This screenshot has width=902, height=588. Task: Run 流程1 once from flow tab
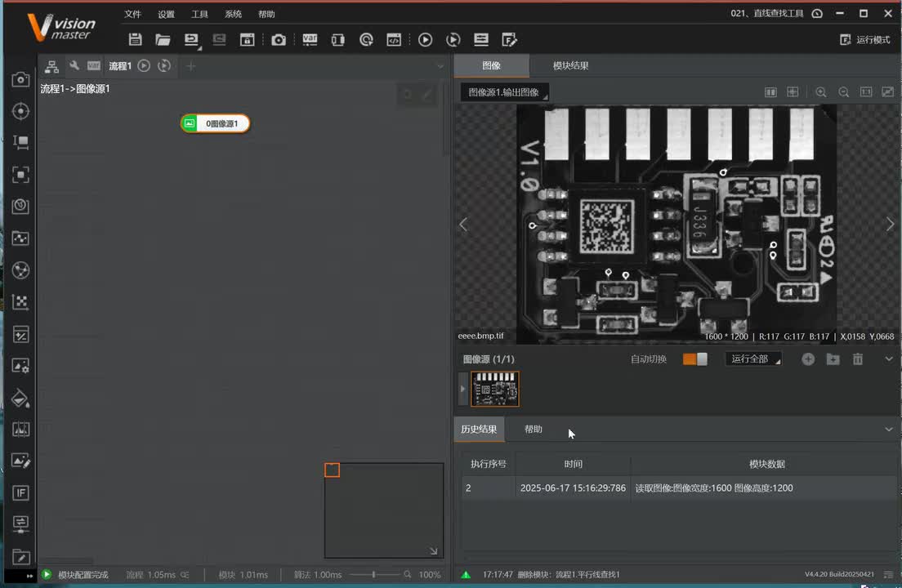[x=144, y=66]
